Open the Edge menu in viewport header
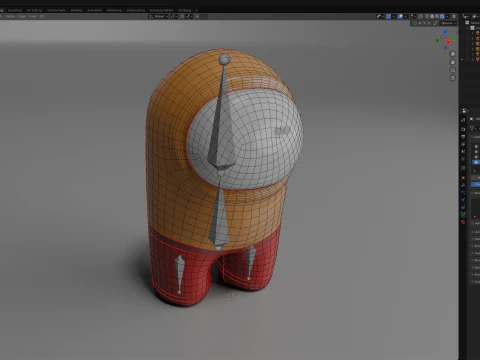The height and width of the screenshot is (360, 480). pos(22,16)
